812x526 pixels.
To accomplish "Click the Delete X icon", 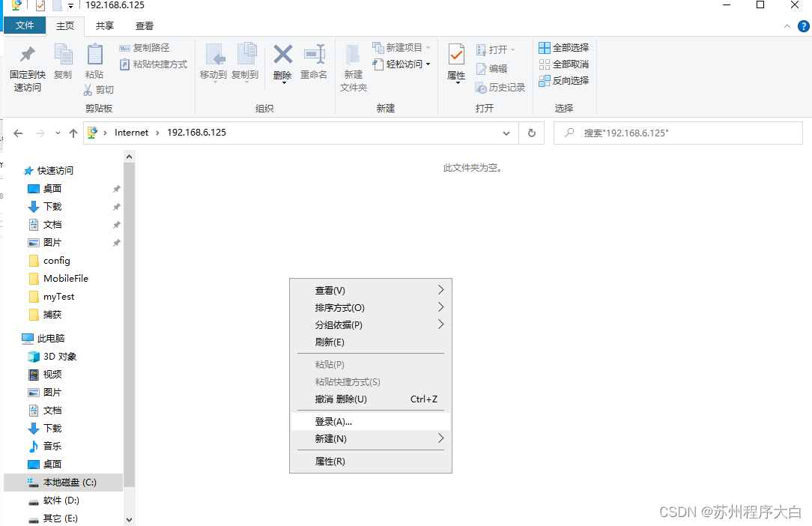I will [x=282, y=55].
